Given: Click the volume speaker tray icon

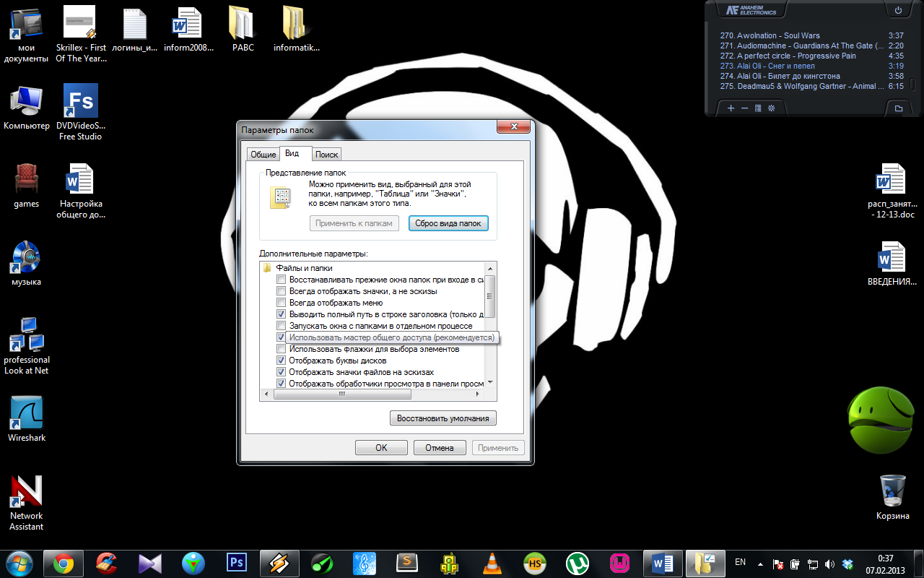Looking at the screenshot, I should click(829, 564).
